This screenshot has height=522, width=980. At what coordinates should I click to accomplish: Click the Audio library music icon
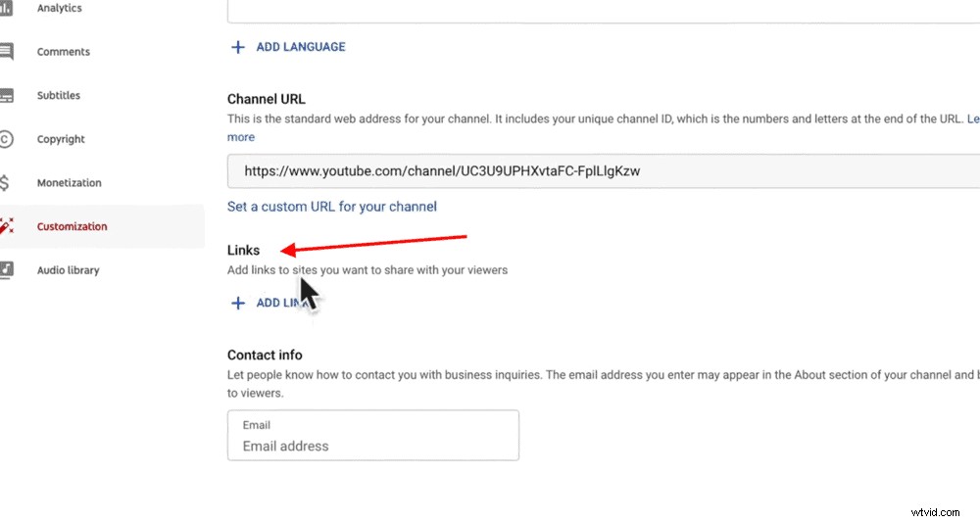click(x=6, y=270)
